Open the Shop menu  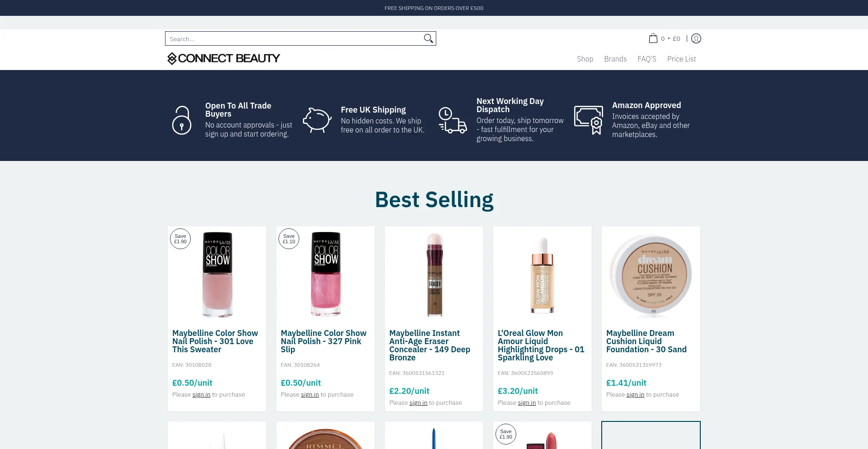click(x=585, y=59)
